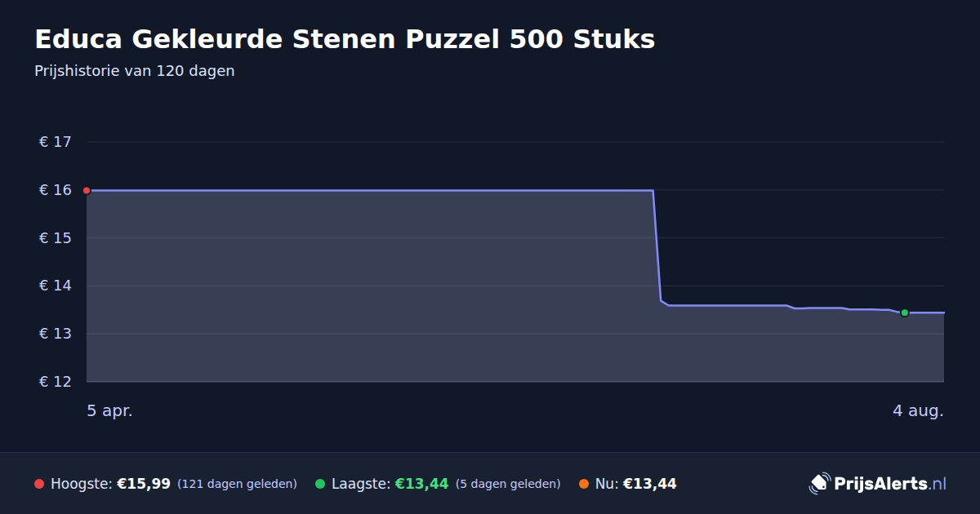Select the € 13 axis label

pyautogui.click(x=56, y=334)
